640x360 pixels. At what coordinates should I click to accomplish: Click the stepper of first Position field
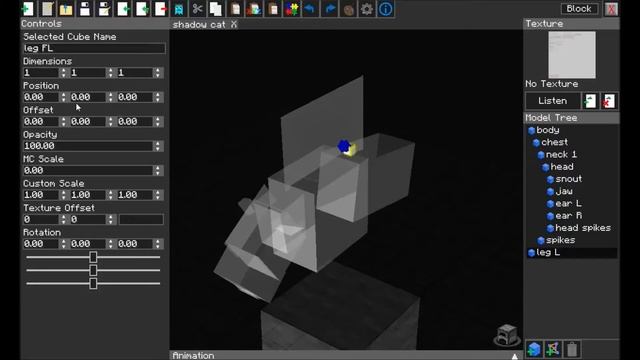(x=63, y=97)
